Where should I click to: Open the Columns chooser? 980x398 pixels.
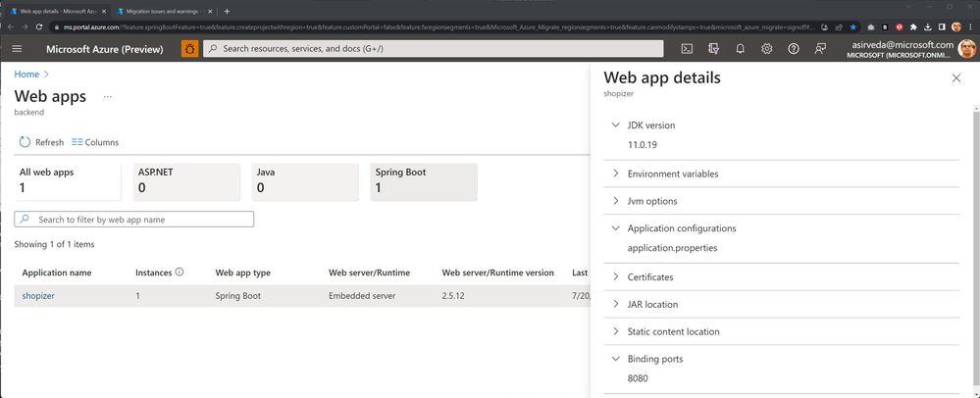[x=95, y=142]
